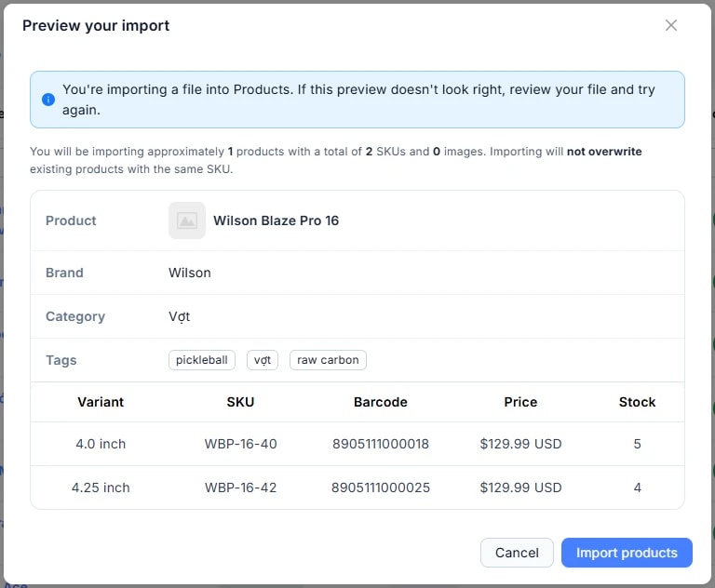This screenshot has width=715, height=588.
Task: Click stock value 5
Action: [637, 444]
